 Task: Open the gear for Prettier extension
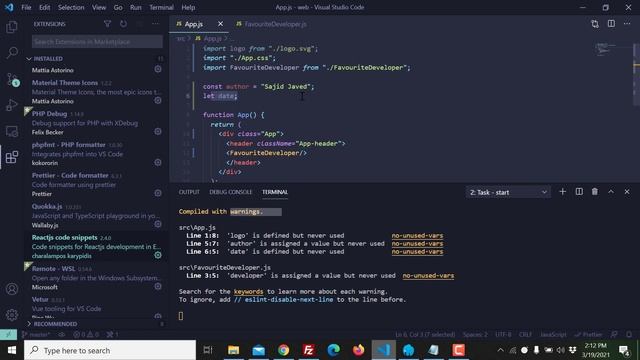pos(158,193)
